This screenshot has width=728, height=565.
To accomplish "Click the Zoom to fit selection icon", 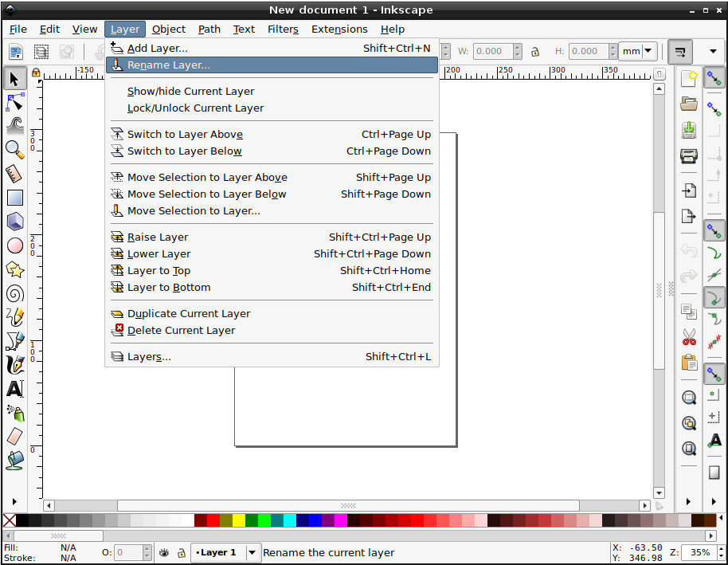I will click(689, 398).
